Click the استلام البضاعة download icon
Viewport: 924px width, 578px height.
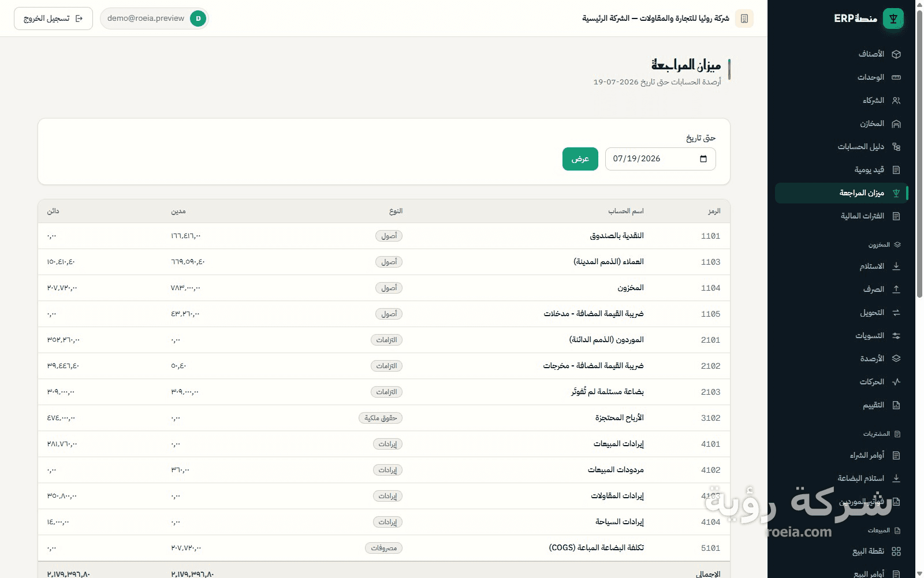click(x=896, y=479)
